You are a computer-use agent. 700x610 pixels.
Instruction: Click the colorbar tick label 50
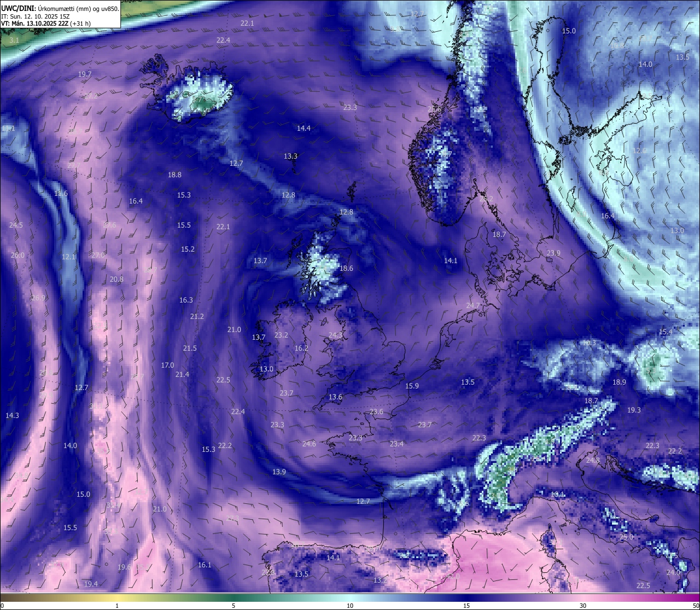[696, 605]
